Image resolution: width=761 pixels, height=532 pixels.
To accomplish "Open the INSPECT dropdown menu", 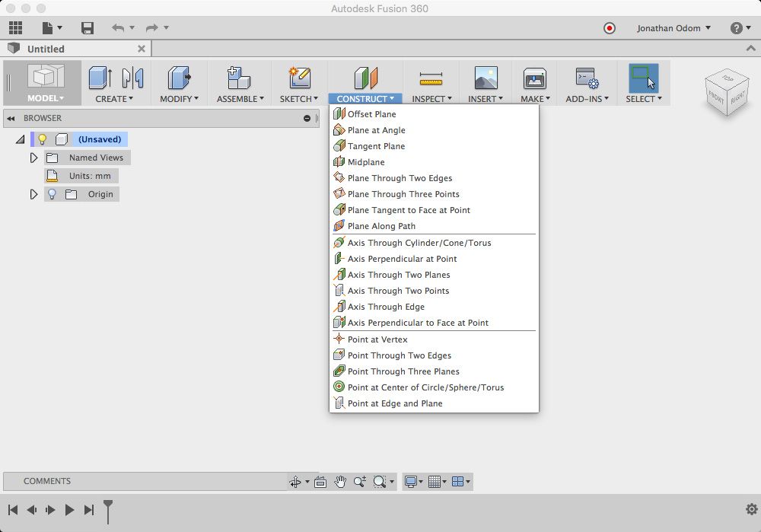I will [x=431, y=98].
